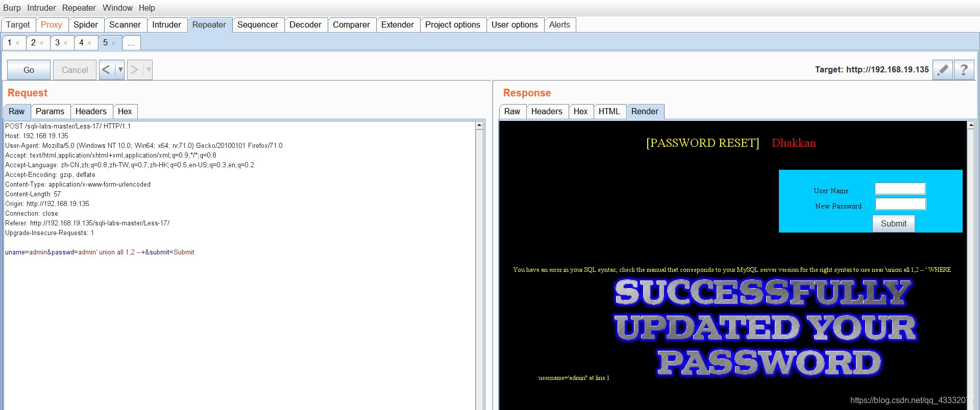Switch to the Comparer tab
Viewport: 980px width, 410px height.
pos(352,24)
